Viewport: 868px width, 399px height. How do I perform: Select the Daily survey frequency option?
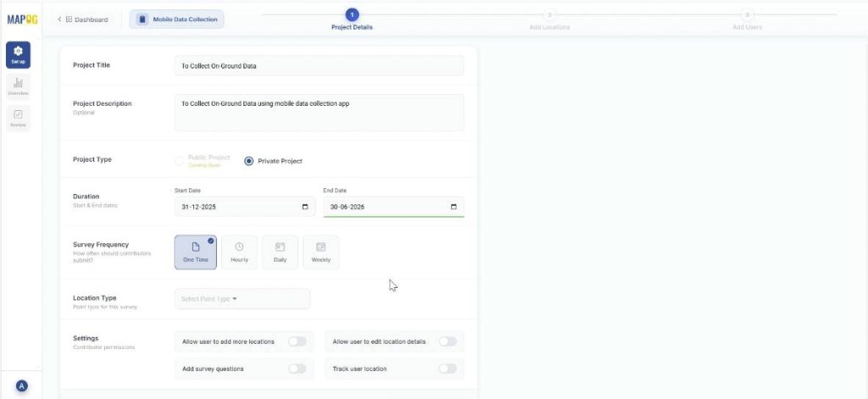280,252
